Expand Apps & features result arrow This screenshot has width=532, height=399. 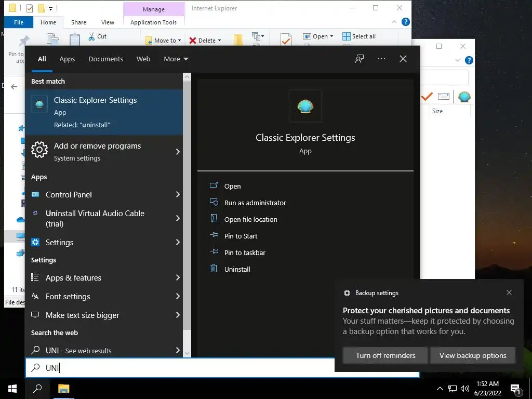click(178, 277)
